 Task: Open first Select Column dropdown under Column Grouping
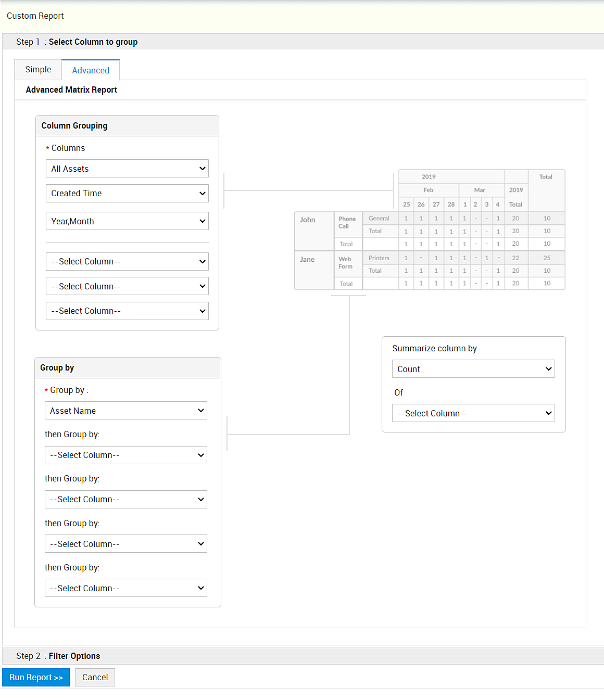[x=127, y=262]
